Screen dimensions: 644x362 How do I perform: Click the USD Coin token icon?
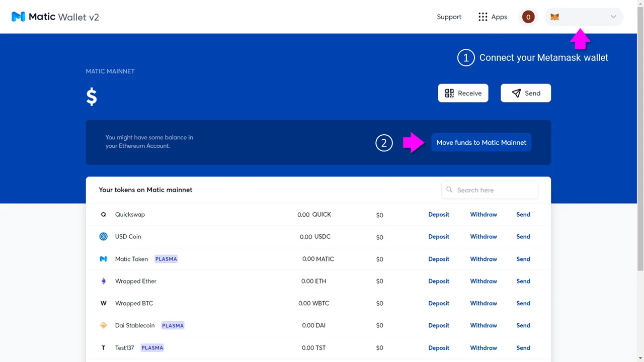(104, 237)
